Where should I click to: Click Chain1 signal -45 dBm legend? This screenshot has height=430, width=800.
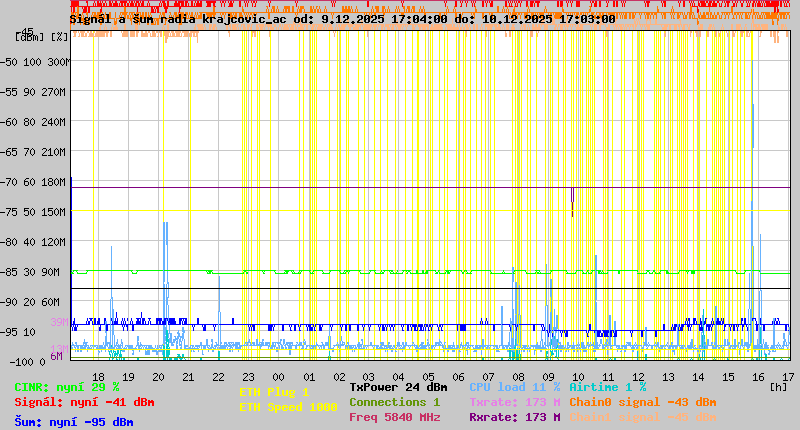(x=643, y=417)
